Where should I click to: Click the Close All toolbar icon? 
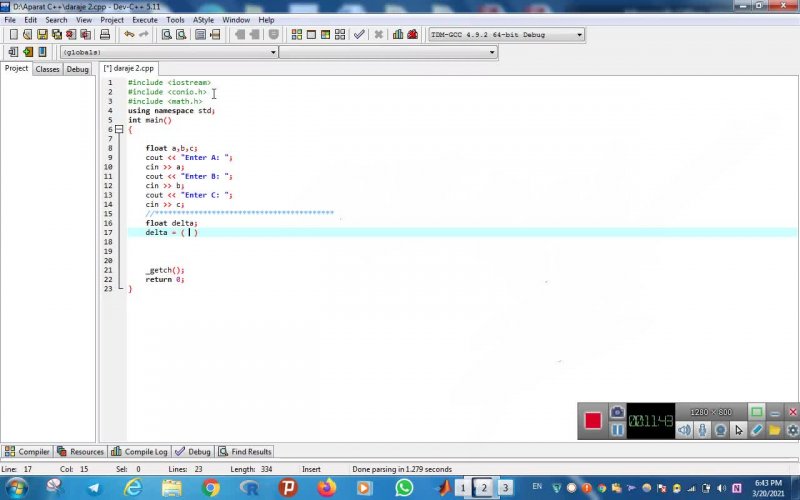(x=86, y=35)
